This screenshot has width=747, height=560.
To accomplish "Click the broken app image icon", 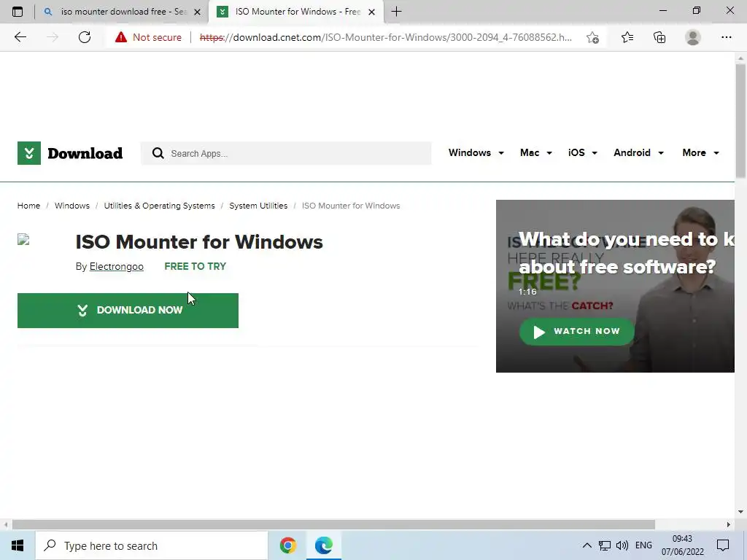I will click(x=23, y=239).
